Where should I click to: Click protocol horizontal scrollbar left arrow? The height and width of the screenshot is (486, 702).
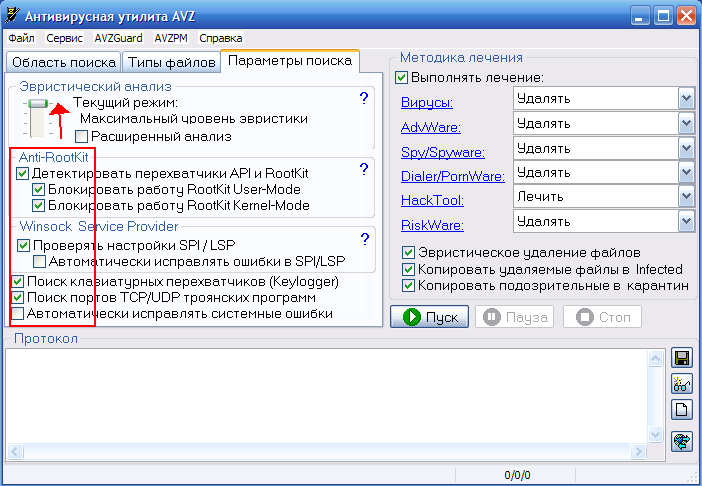(x=15, y=451)
